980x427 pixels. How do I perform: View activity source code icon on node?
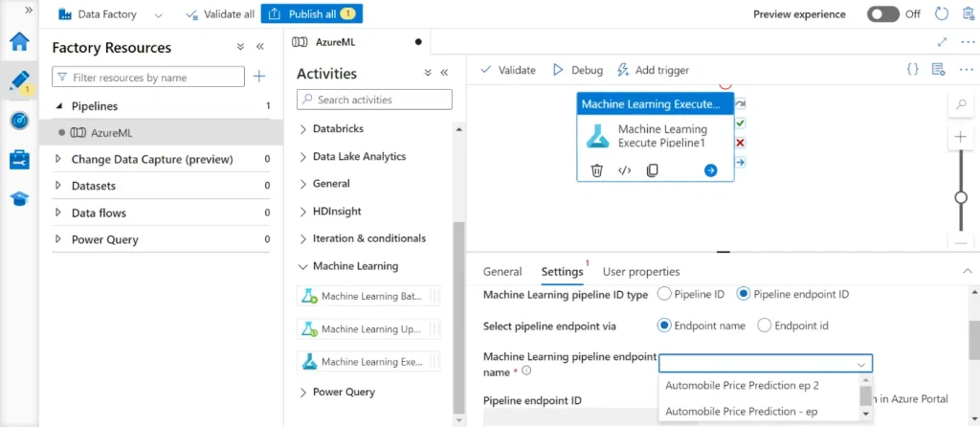(x=624, y=170)
